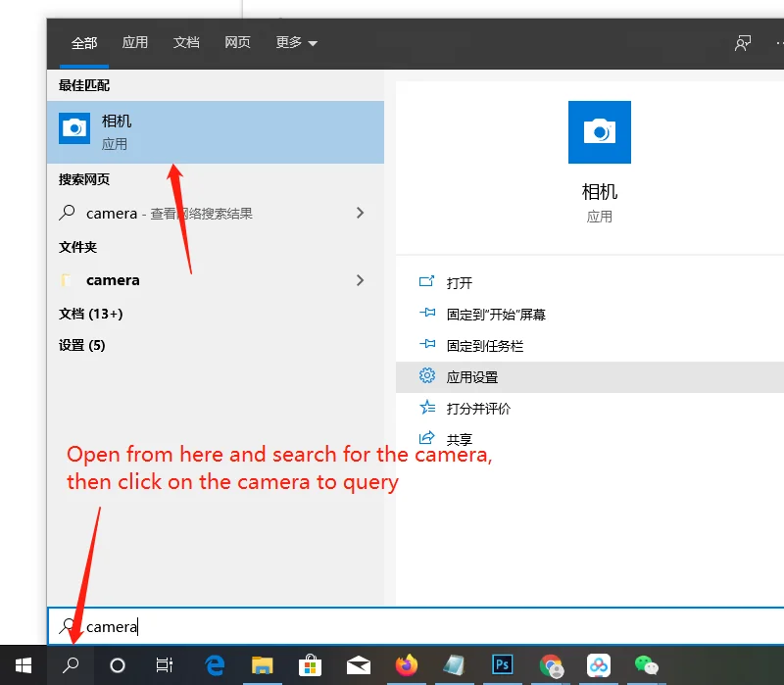Expand the 设置 (5) results group
The image size is (784, 685).
coord(82,346)
